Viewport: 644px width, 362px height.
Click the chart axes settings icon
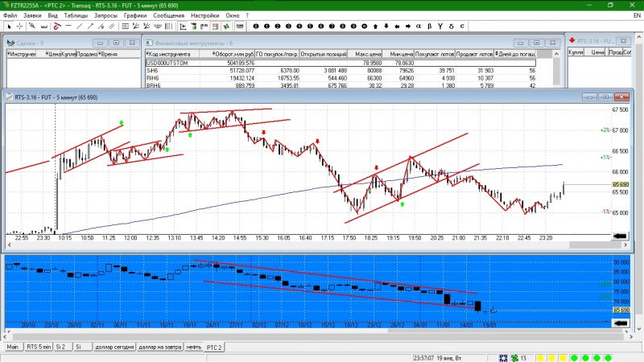coord(184,27)
